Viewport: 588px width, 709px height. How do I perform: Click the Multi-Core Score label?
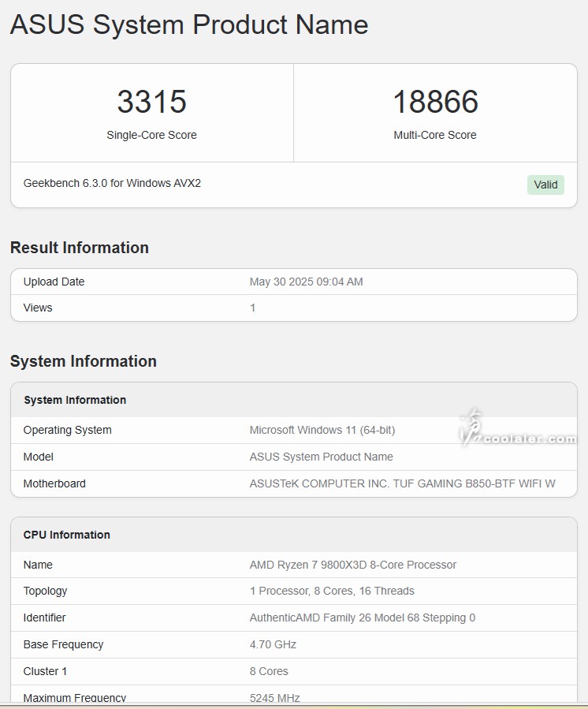(435, 135)
